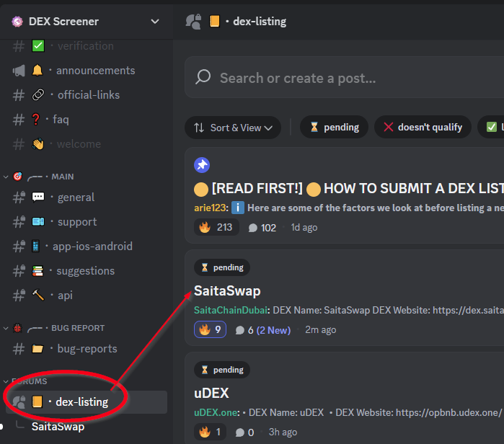The image size is (504, 444).
Task: Click the ladybug emoji in BUG REPORT header
Action: click(x=18, y=328)
